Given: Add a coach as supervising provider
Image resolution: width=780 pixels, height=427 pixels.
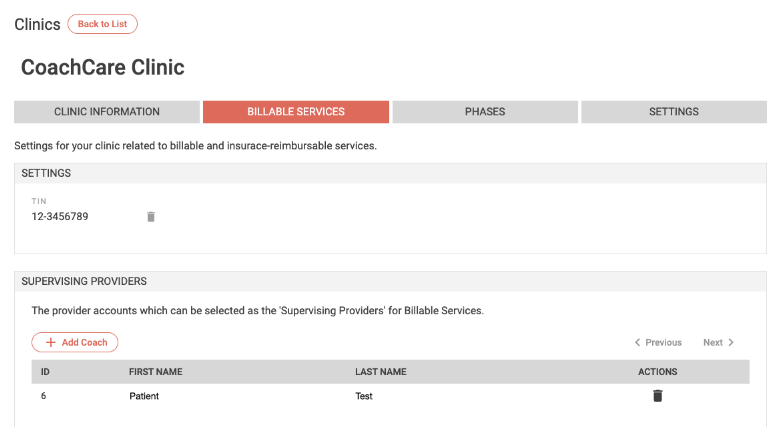Looking at the screenshot, I should 75,342.
